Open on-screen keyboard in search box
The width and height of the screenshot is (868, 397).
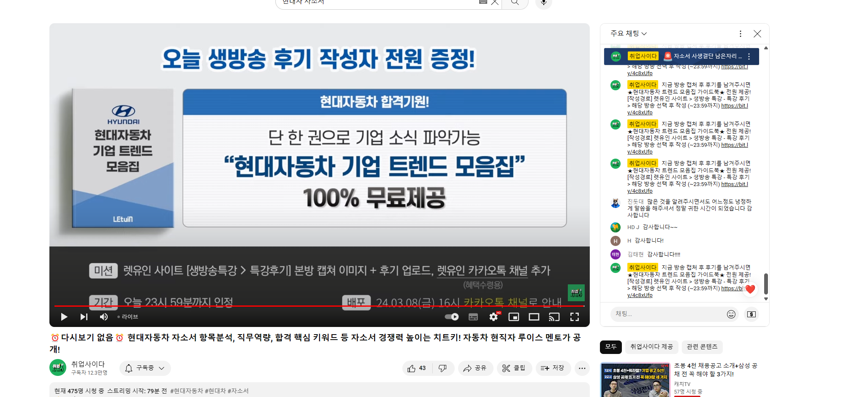(483, 2)
